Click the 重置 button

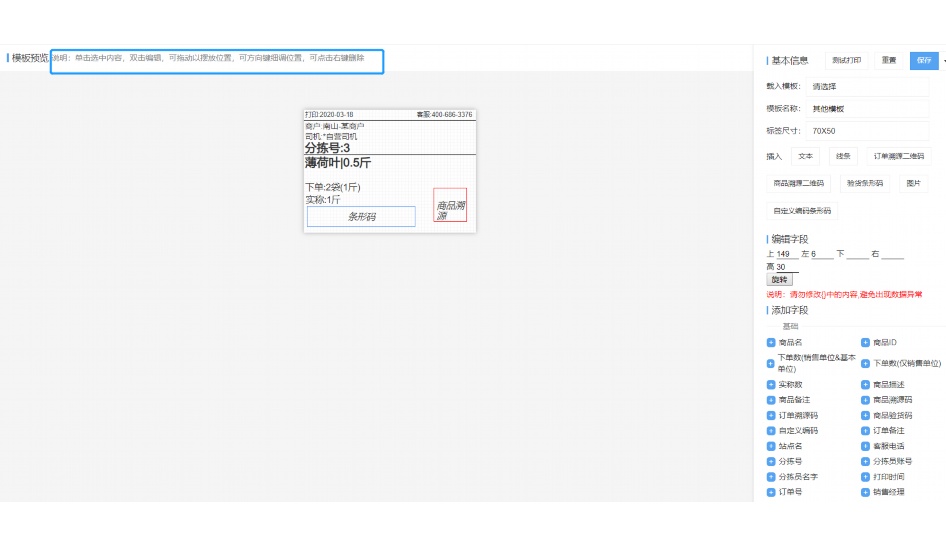(x=888, y=61)
